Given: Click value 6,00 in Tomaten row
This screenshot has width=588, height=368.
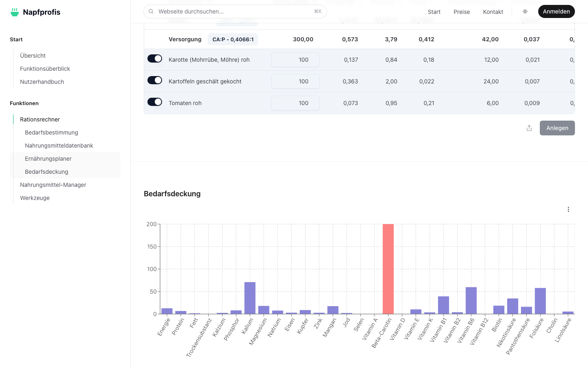Looking at the screenshot, I should coord(492,103).
